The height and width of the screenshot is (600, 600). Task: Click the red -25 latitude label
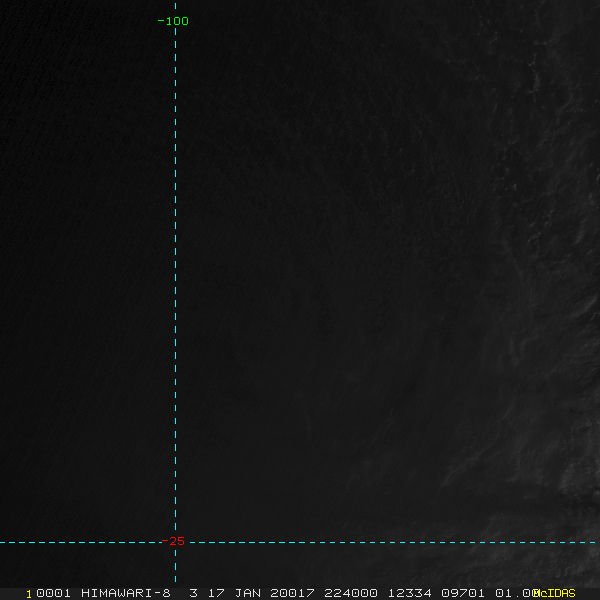pos(174,542)
